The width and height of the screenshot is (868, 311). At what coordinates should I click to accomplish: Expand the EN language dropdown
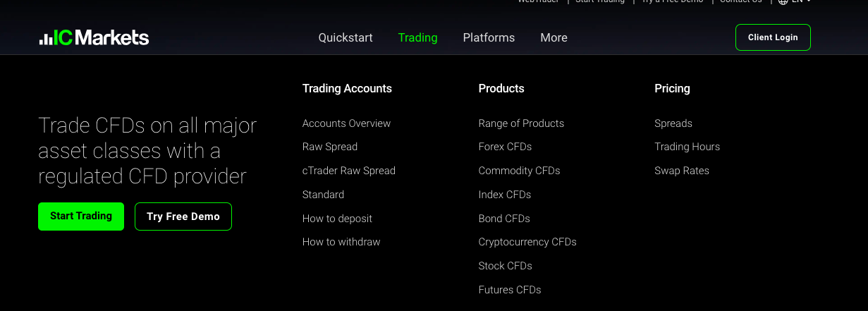click(x=801, y=2)
